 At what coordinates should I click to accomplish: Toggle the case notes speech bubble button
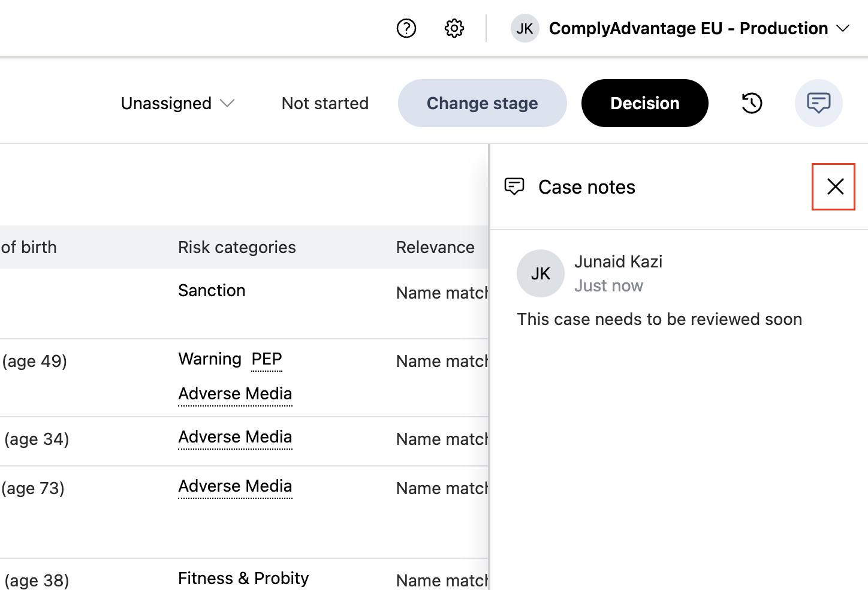pos(818,103)
